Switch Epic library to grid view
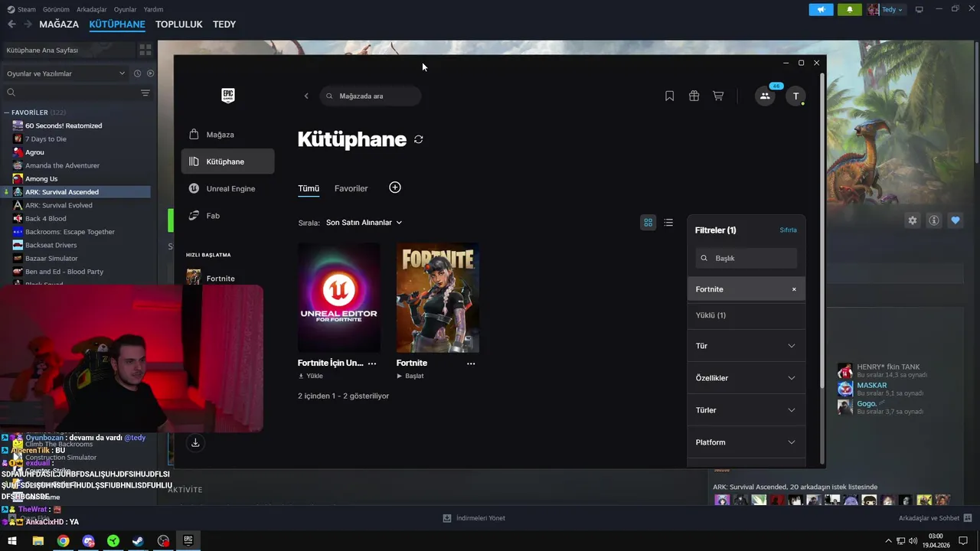 click(x=648, y=223)
